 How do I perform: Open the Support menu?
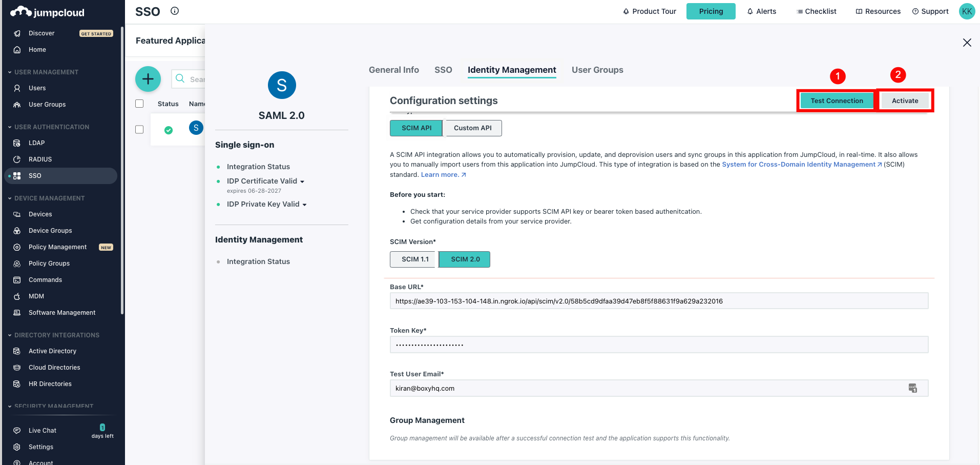pos(930,11)
